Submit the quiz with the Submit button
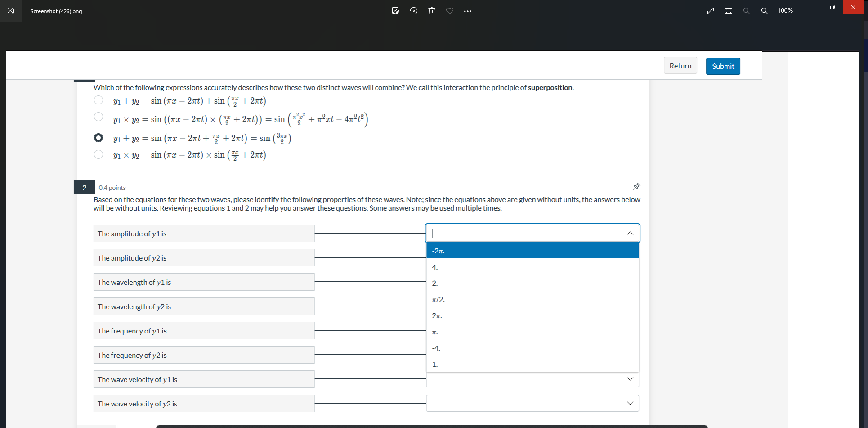The width and height of the screenshot is (868, 428). click(x=723, y=66)
